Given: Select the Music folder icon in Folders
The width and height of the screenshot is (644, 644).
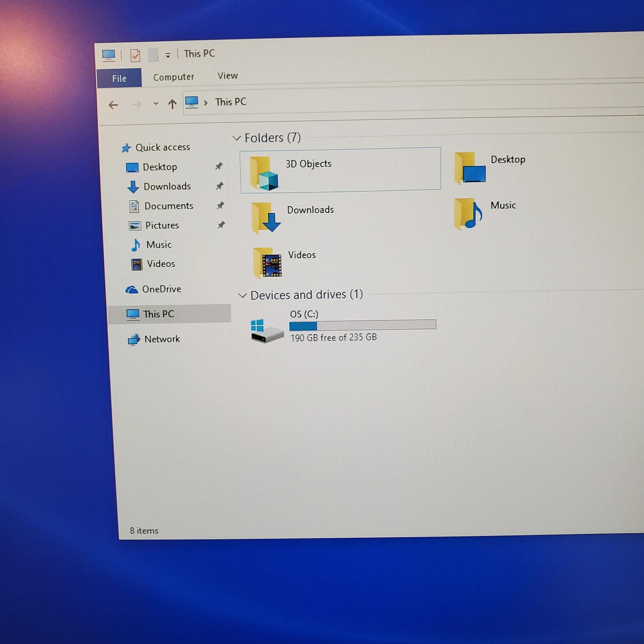Looking at the screenshot, I should (x=468, y=214).
